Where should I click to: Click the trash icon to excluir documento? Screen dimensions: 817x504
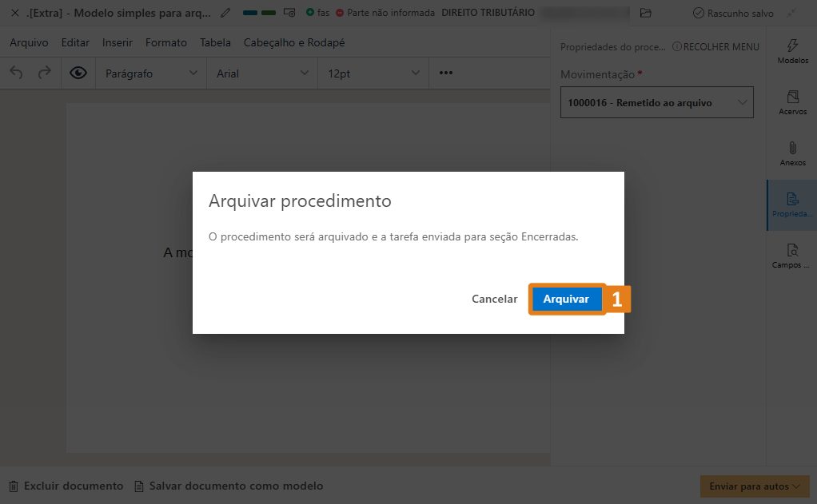tap(13, 486)
